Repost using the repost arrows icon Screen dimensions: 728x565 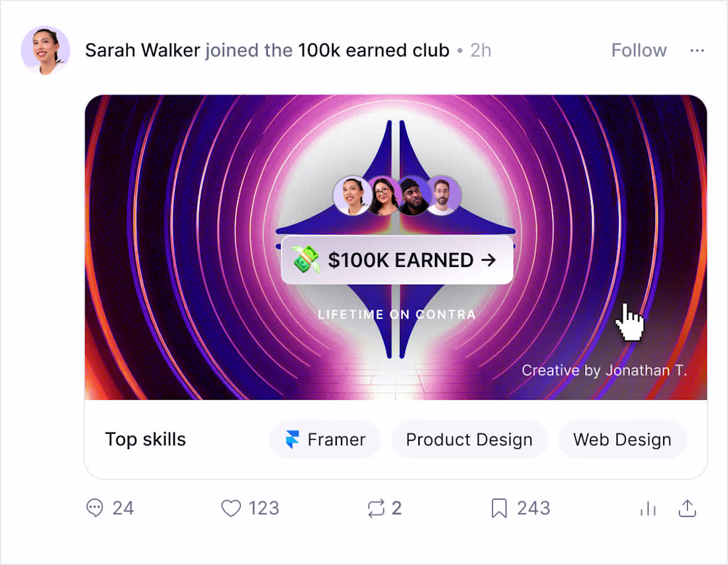tap(376, 508)
